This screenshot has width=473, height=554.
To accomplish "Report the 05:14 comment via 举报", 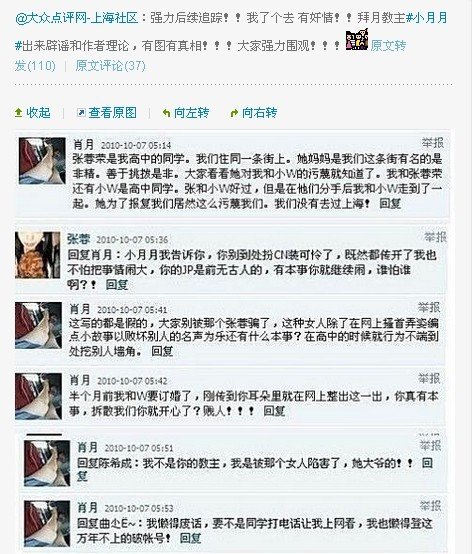I will (x=433, y=143).
